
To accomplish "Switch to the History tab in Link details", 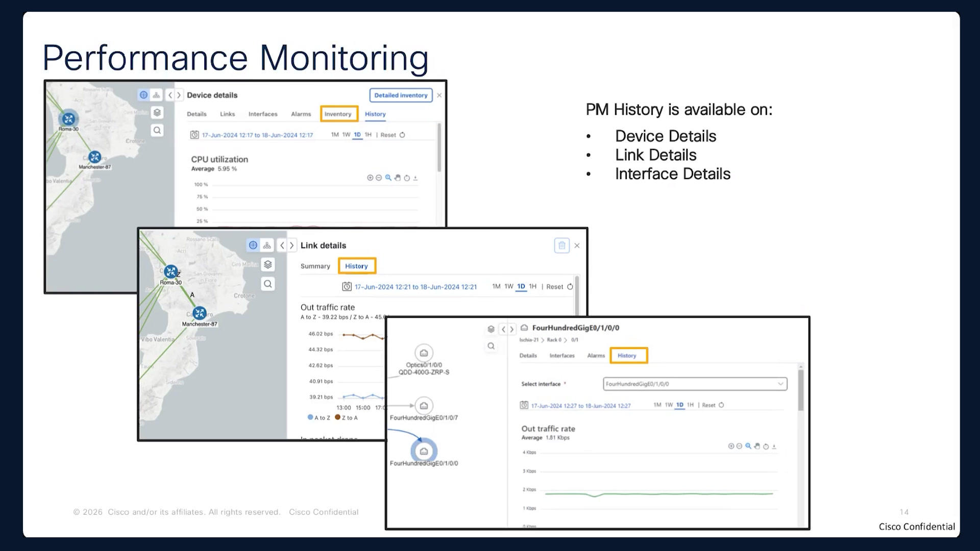I will (356, 266).
